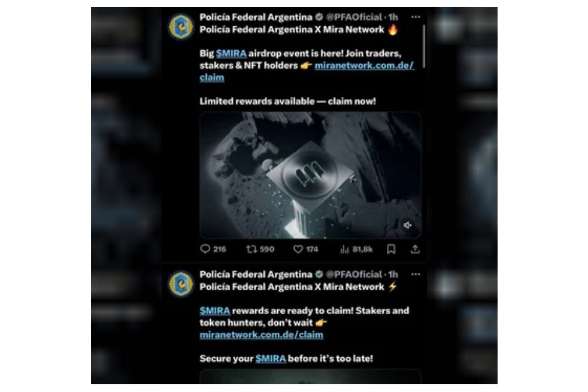This screenshot has width=588, height=392.
Task: View analytics showing 81,8k views
Action: pyautogui.click(x=356, y=249)
